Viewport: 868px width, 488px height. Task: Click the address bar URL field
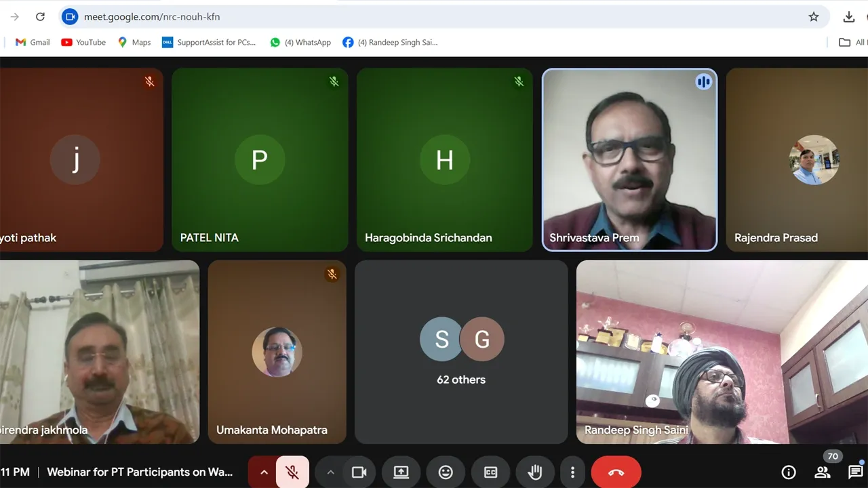(x=407, y=17)
